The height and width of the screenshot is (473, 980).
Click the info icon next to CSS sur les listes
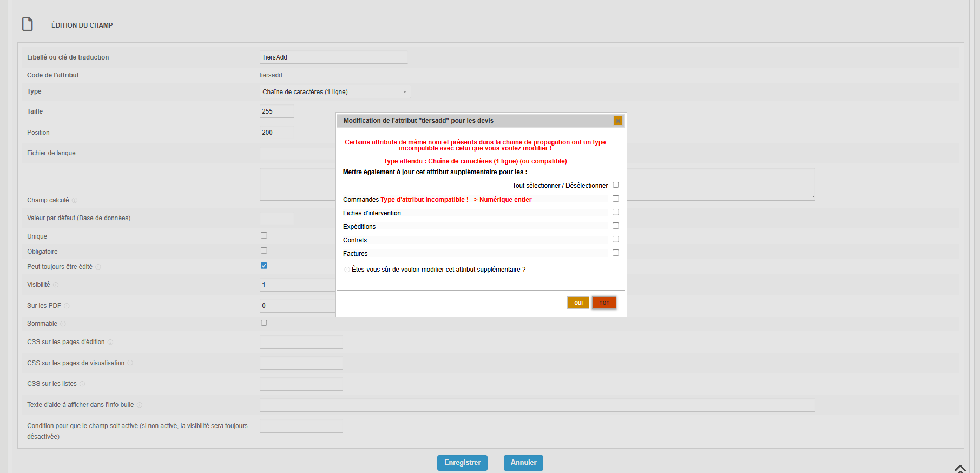click(82, 384)
